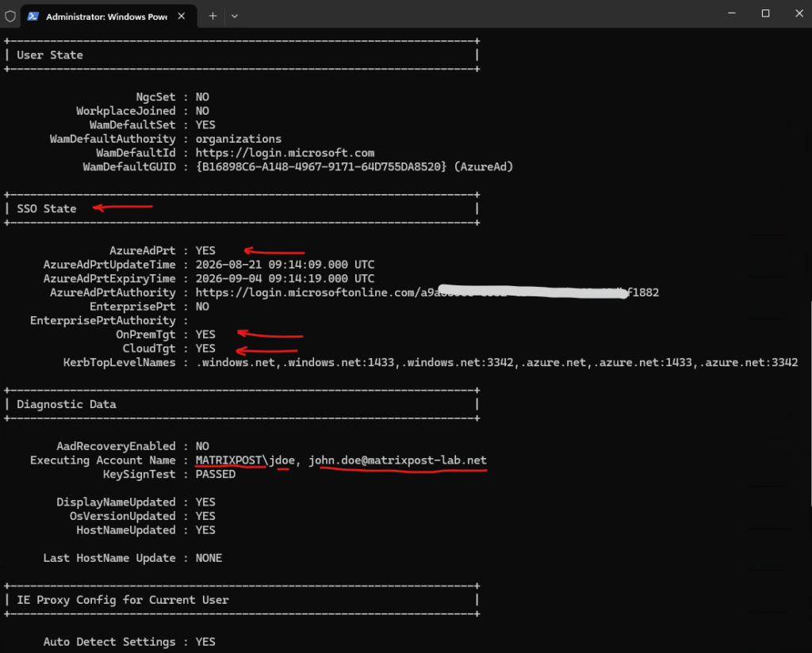Click the PowerShell icon on the tab
Screen dimensions: 812x653
(33, 16)
